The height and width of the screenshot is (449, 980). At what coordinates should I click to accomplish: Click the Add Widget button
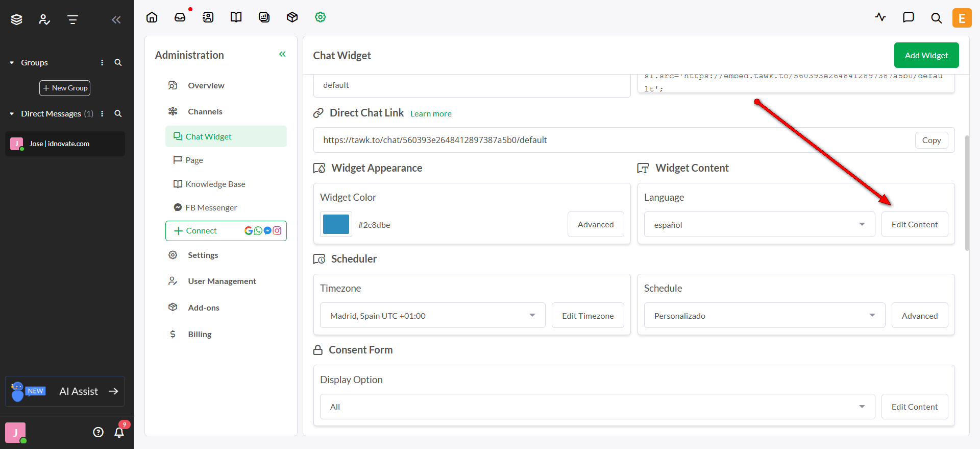(926, 55)
